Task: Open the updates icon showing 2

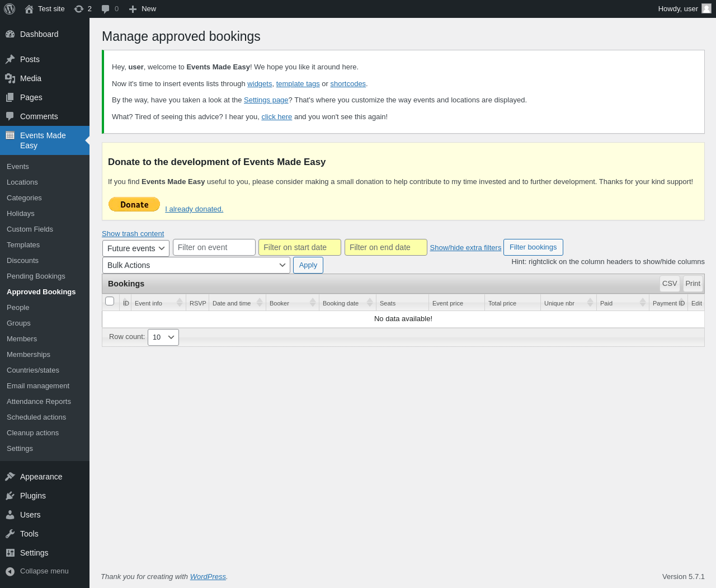Action: (x=79, y=9)
